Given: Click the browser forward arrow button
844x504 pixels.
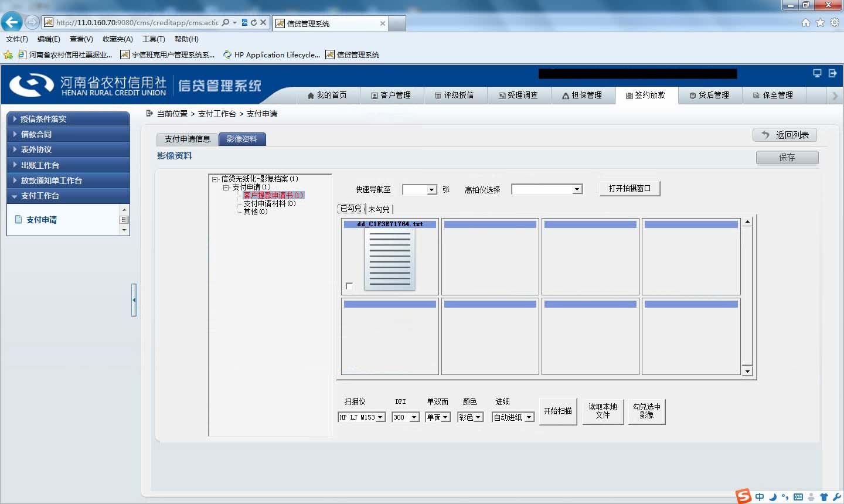Looking at the screenshot, I should click(x=32, y=22).
